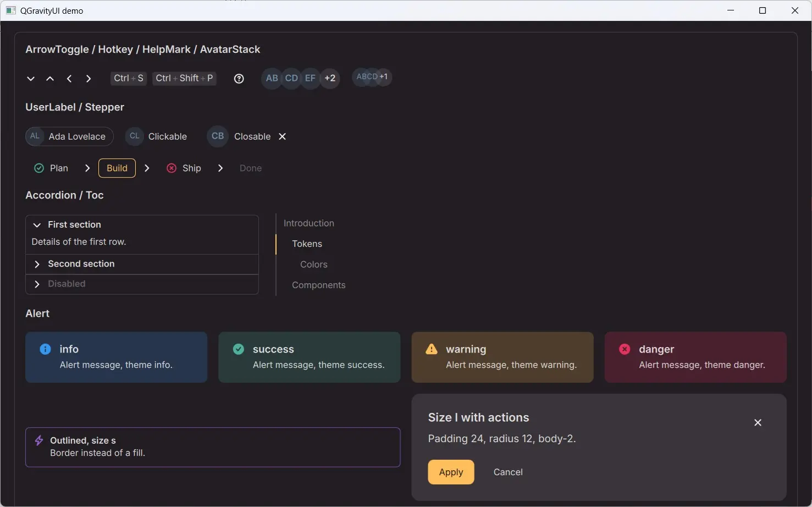
Task: Click the Disabled accordion row label
Action: coord(67,284)
